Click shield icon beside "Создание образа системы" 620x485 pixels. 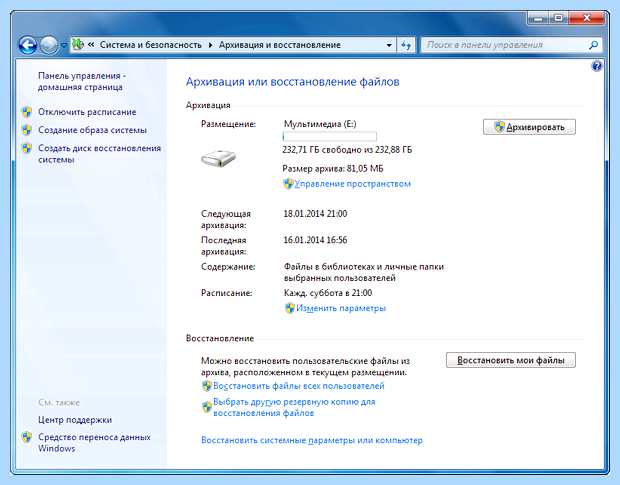tap(27, 130)
